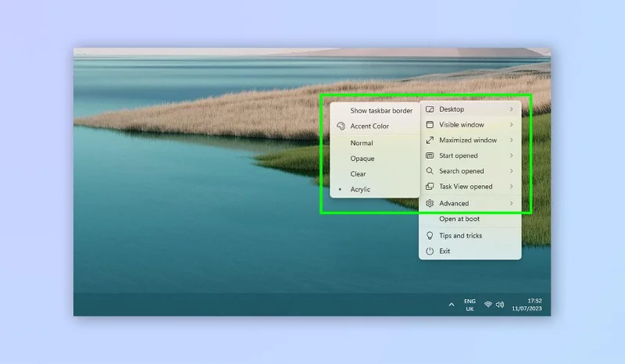
Task: Select the Acrylic taskbar style
Action: click(x=375, y=189)
